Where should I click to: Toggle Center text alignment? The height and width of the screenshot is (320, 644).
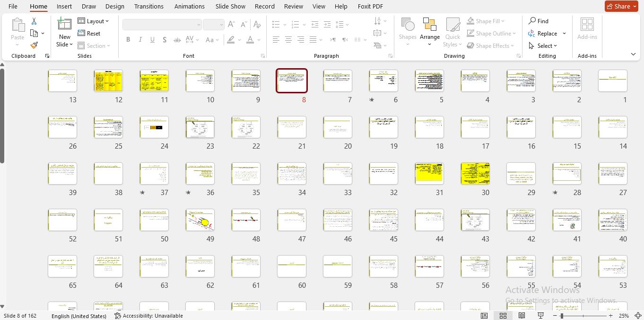click(288, 40)
